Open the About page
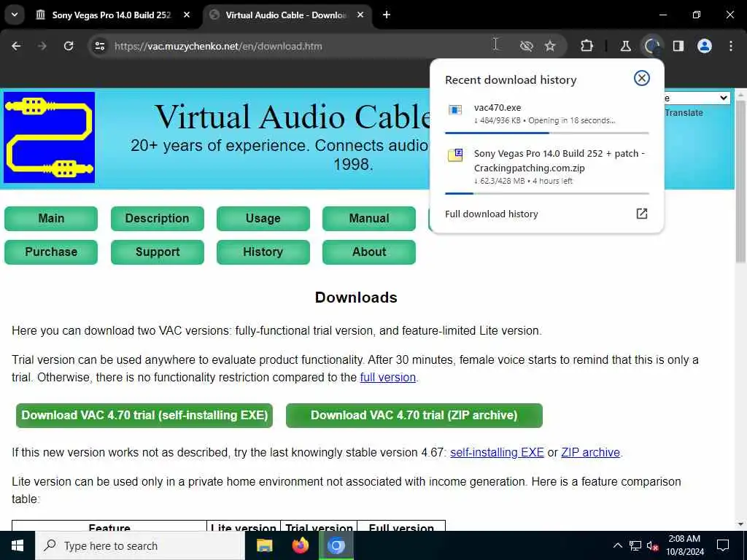 368,252
